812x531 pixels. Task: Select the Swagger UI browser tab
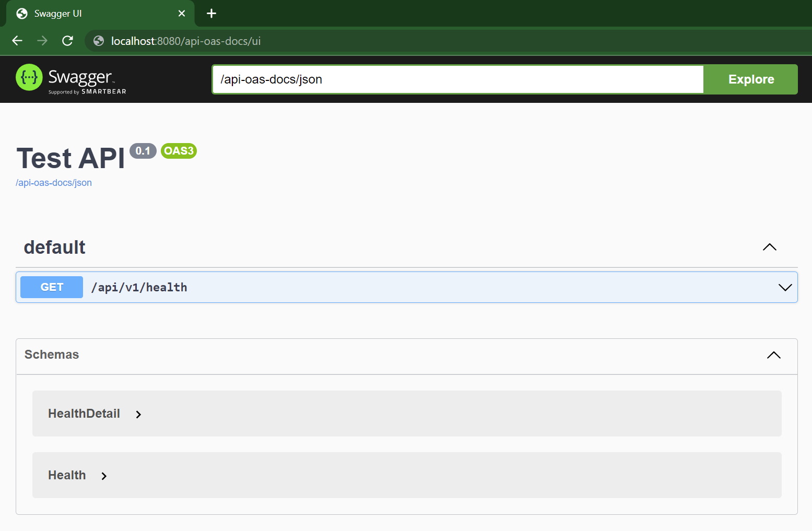pyautogui.click(x=100, y=14)
